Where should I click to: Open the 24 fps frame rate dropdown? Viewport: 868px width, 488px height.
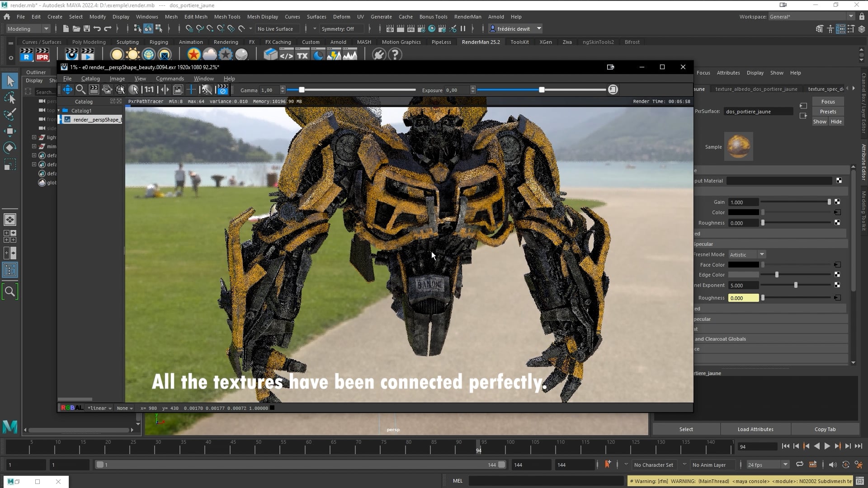click(767, 465)
